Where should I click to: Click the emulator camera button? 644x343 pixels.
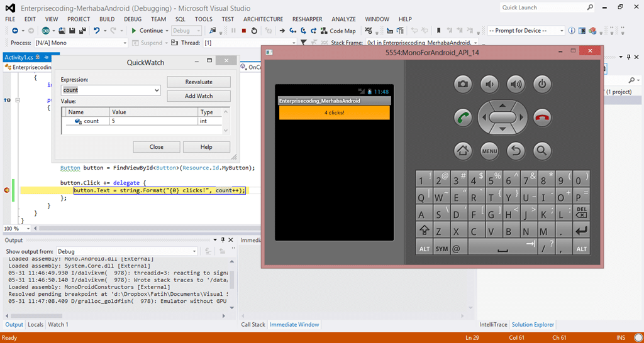pyautogui.click(x=463, y=84)
